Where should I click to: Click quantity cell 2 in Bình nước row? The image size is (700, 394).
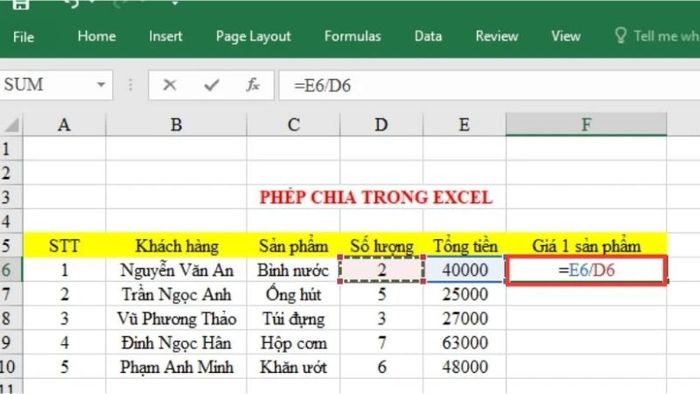click(x=381, y=270)
